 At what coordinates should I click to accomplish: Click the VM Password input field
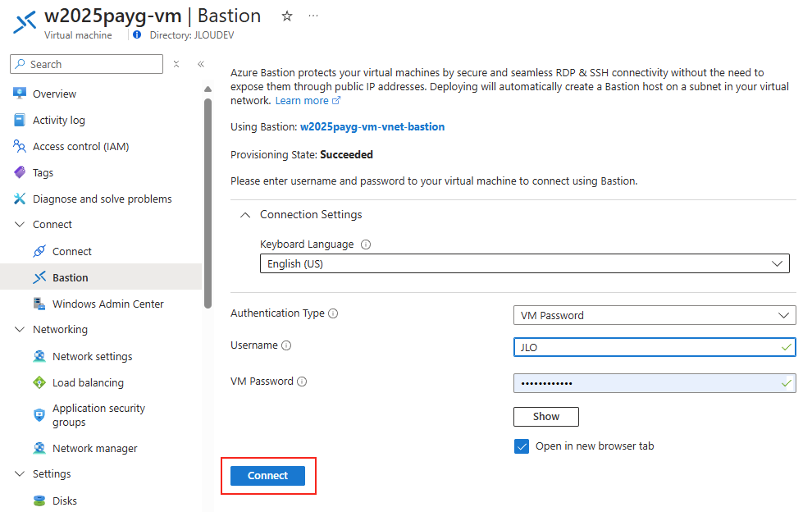pyautogui.click(x=655, y=383)
